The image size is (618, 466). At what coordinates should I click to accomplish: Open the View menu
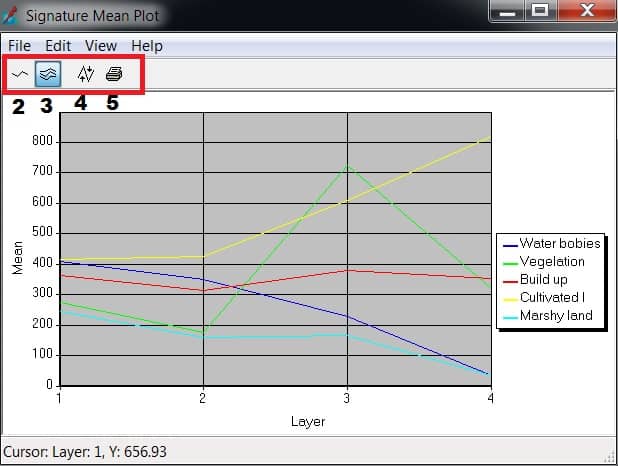[101, 46]
